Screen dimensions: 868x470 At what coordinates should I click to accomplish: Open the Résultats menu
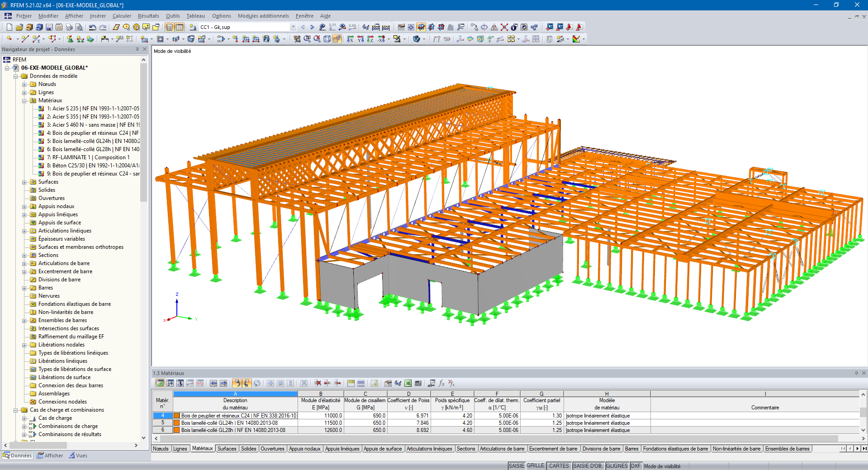coord(148,16)
